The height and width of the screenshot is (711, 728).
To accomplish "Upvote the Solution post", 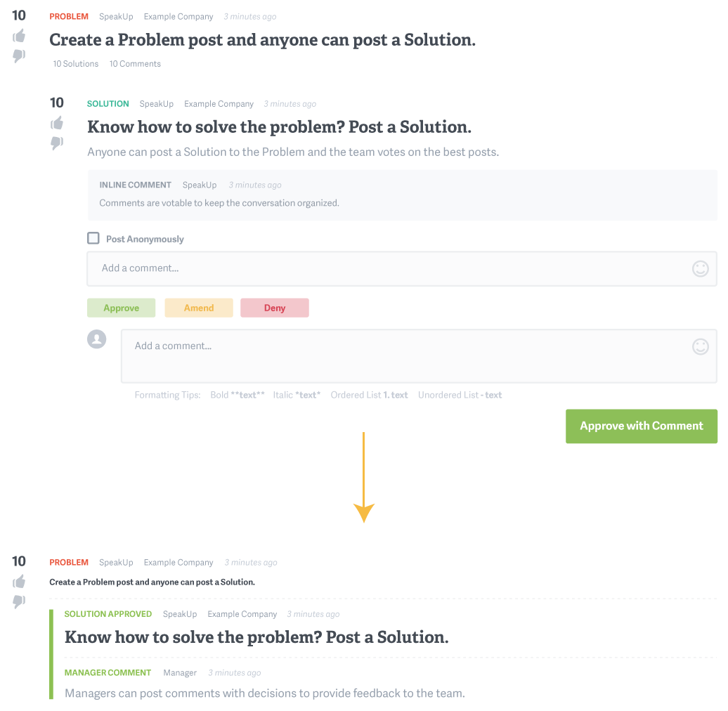I will (57, 123).
